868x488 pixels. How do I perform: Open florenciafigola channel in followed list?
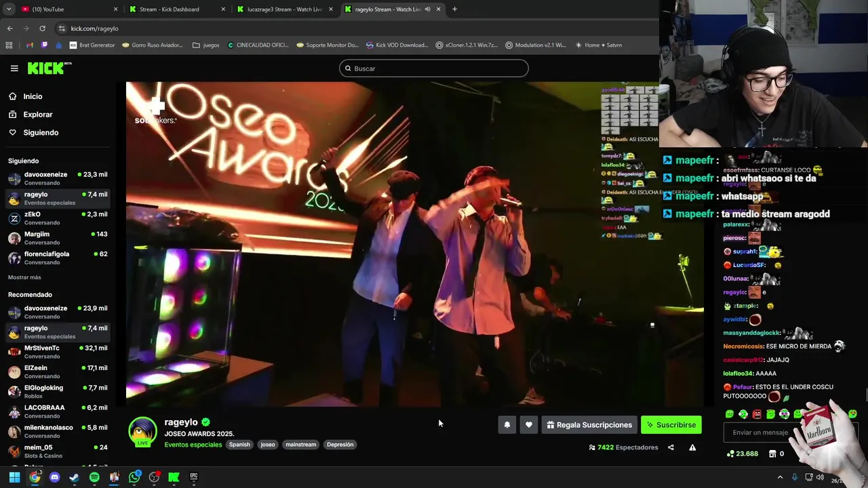pyautogui.click(x=58, y=258)
